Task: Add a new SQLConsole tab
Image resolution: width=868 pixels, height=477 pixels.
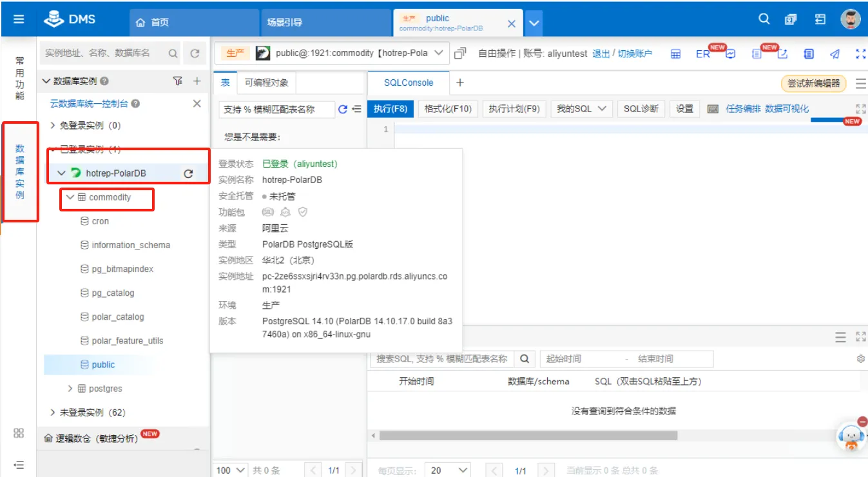Action: [459, 83]
